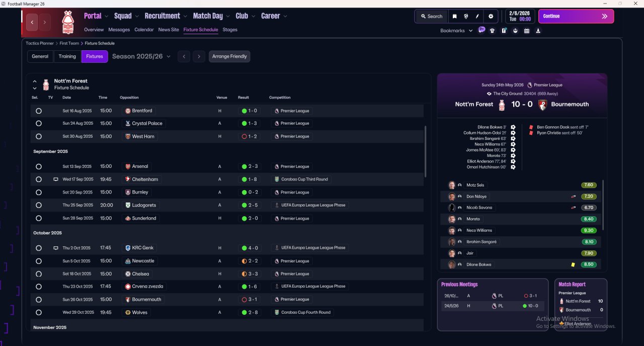The image size is (644, 346).
Task: Open the messages speech bubble bookmark with 9+ badge
Action: coord(481,30)
